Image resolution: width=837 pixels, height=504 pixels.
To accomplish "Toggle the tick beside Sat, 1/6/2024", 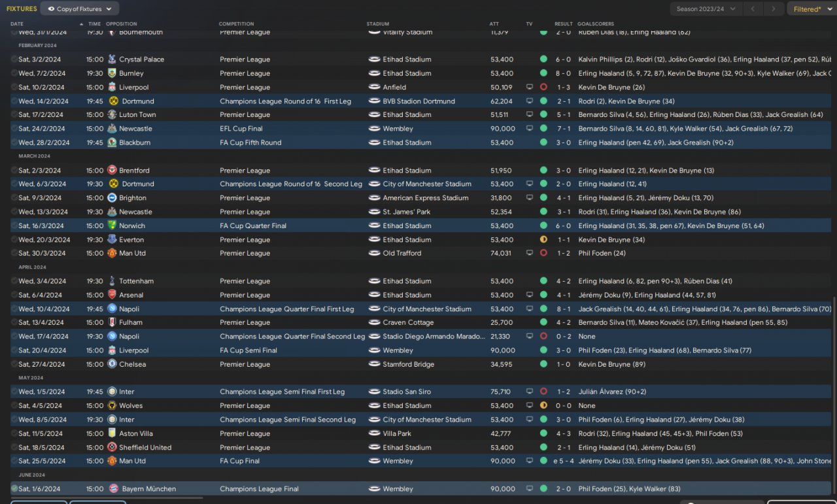I will click(x=14, y=489).
